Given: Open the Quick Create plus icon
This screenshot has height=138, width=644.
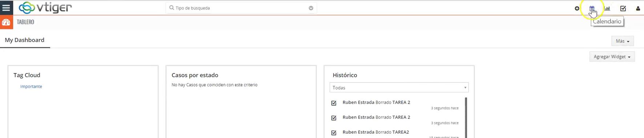Looking at the screenshot, I should point(577,8).
